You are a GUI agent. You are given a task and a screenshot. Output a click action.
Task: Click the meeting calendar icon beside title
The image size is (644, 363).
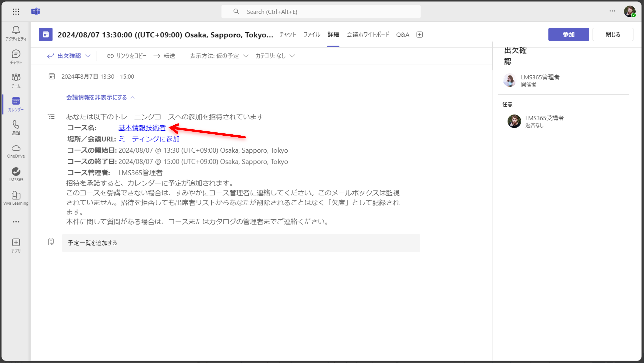pos(46,35)
